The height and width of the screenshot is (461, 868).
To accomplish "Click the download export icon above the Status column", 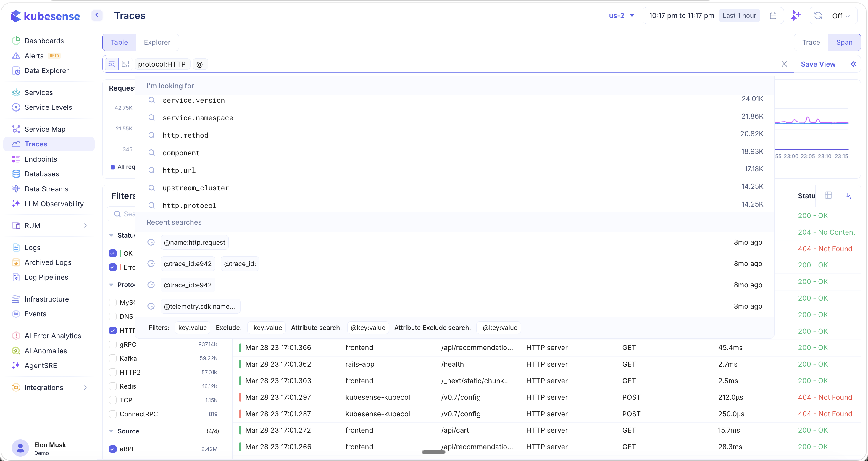I will tap(848, 196).
